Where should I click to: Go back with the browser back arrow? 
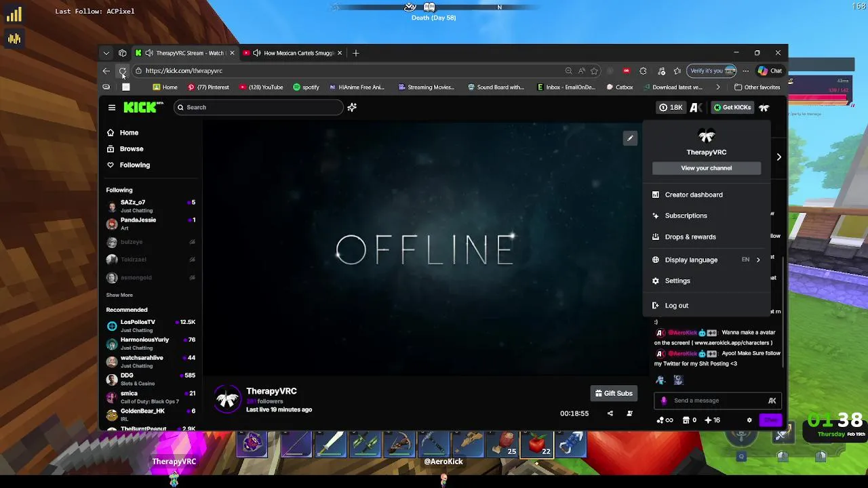coord(106,70)
